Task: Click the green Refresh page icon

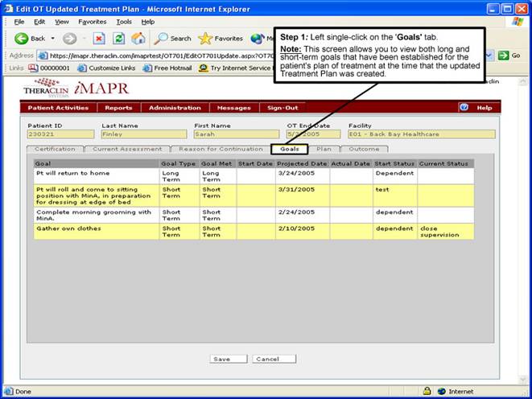Action: (118, 38)
